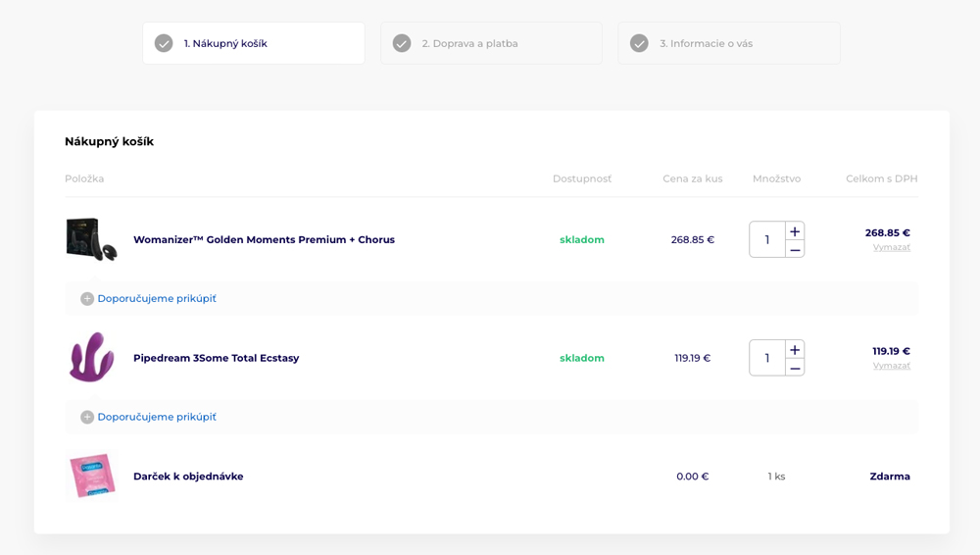
Task: Go to step 3. Informacie o vás
Action: [729, 43]
